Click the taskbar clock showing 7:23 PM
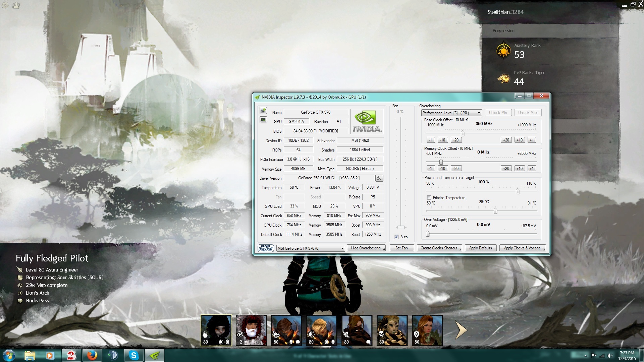The width and height of the screenshot is (644, 362). 627,355
